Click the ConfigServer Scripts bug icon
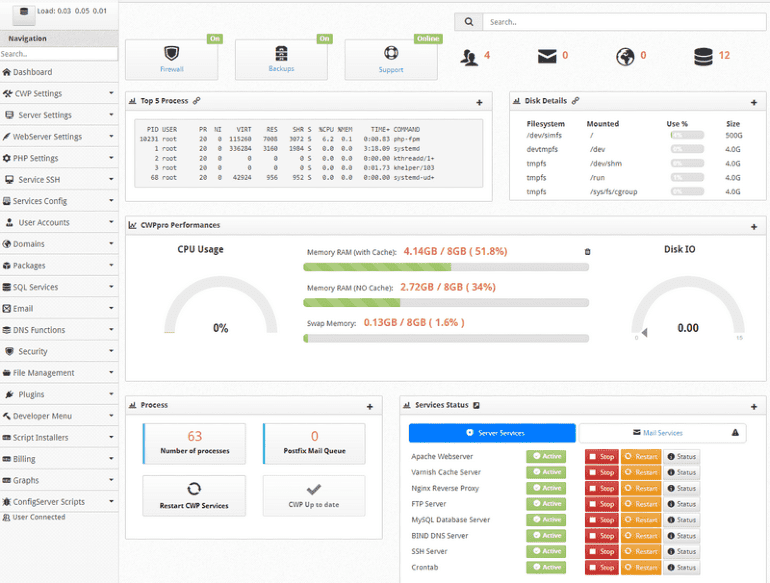The height and width of the screenshot is (583, 770). tap(6, 501)
